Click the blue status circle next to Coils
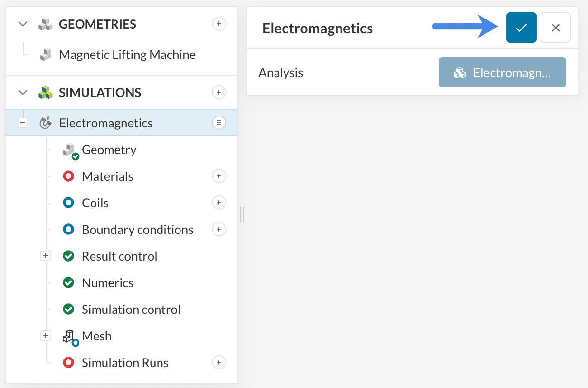588x388 pixels. pos(69,203)
